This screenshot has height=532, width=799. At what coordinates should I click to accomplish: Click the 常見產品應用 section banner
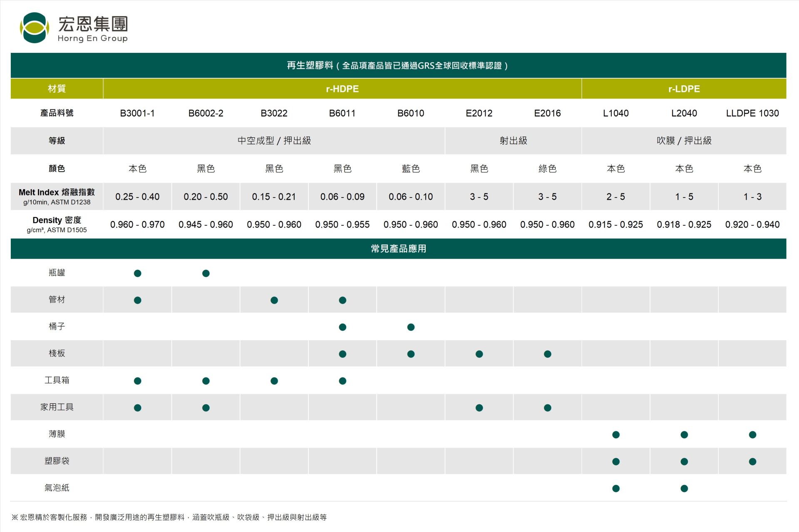click(398, 249)
